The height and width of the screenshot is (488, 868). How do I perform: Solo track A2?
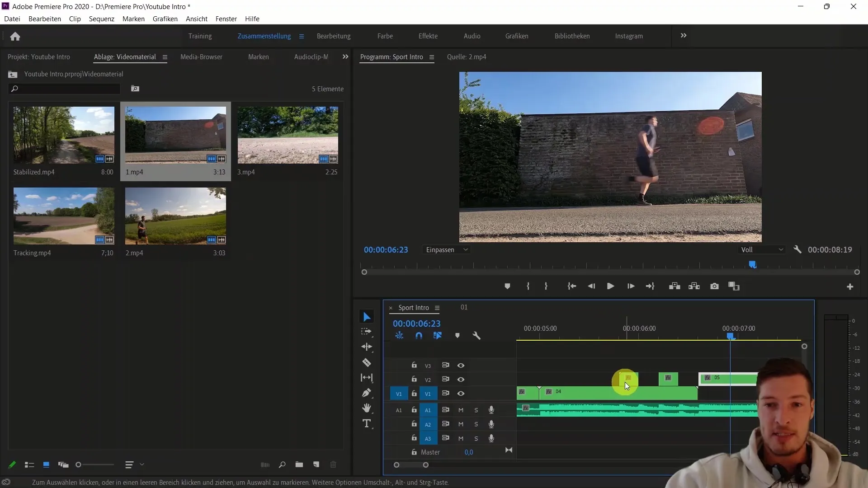coord(476,424)
